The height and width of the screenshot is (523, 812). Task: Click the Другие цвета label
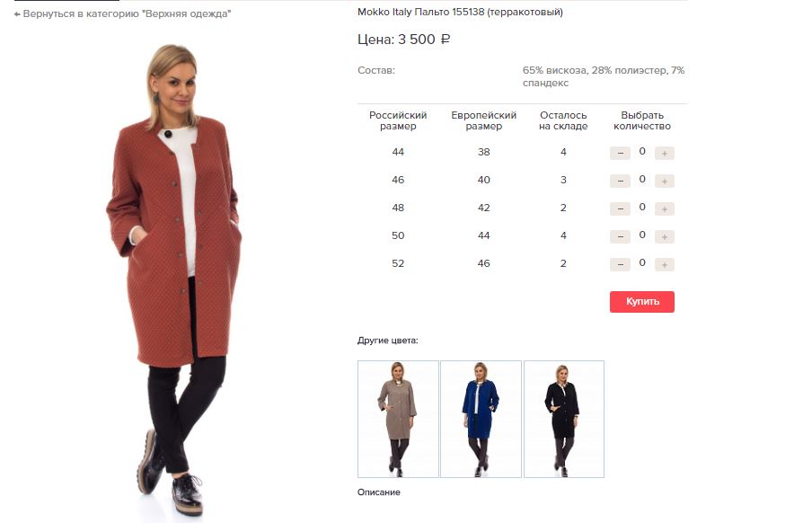click(387, 341)
